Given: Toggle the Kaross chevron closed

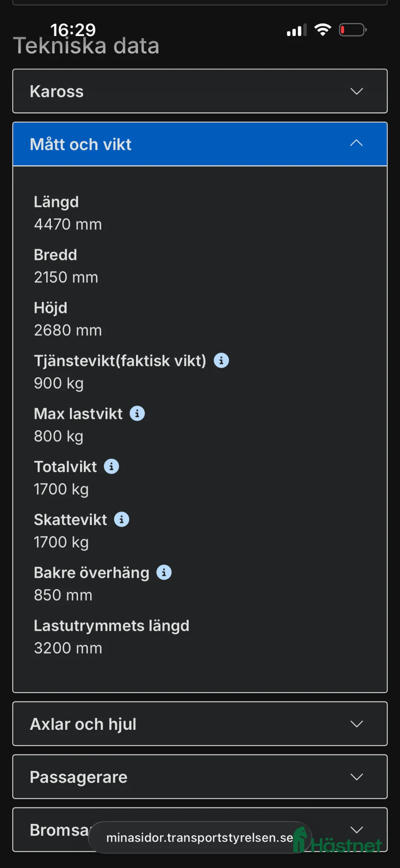Looking at the screenshot, I should [x=356, y=91].
